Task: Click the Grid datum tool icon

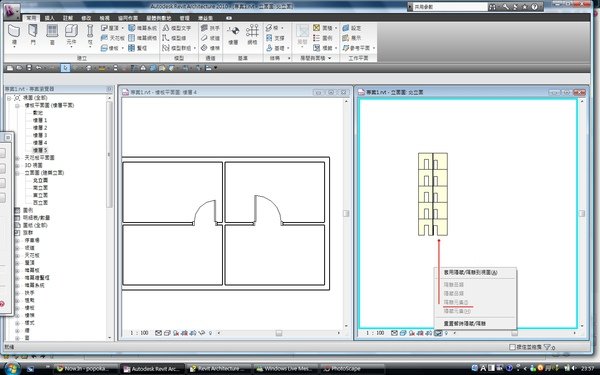Action: coord(252,35)
